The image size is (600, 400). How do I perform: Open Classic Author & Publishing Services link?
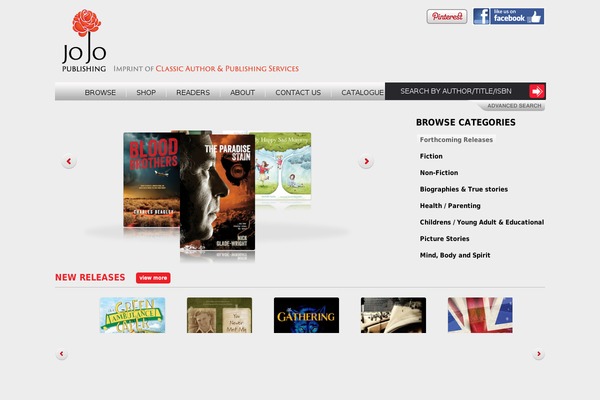click(227, 69)
